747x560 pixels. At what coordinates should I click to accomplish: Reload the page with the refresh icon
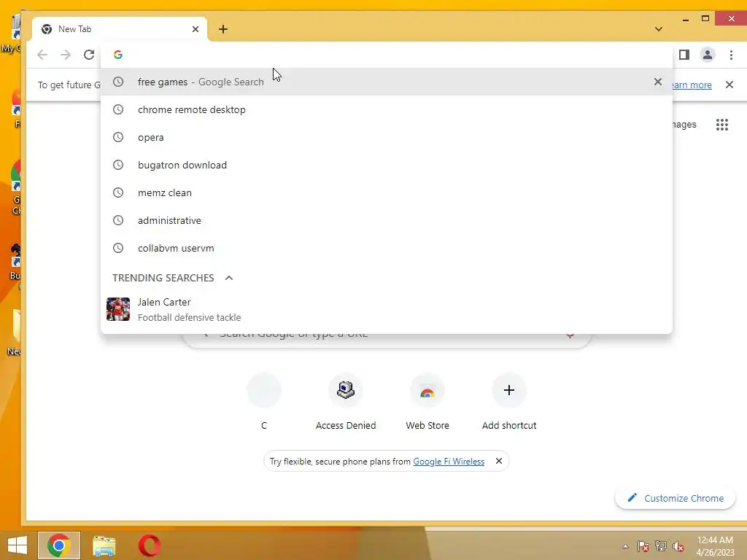[x=88, y=55]
